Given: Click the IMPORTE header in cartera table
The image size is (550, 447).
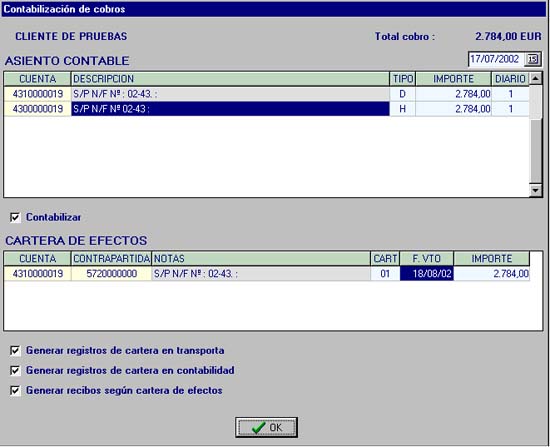Looking at the screenshot, I should [491, 259].
